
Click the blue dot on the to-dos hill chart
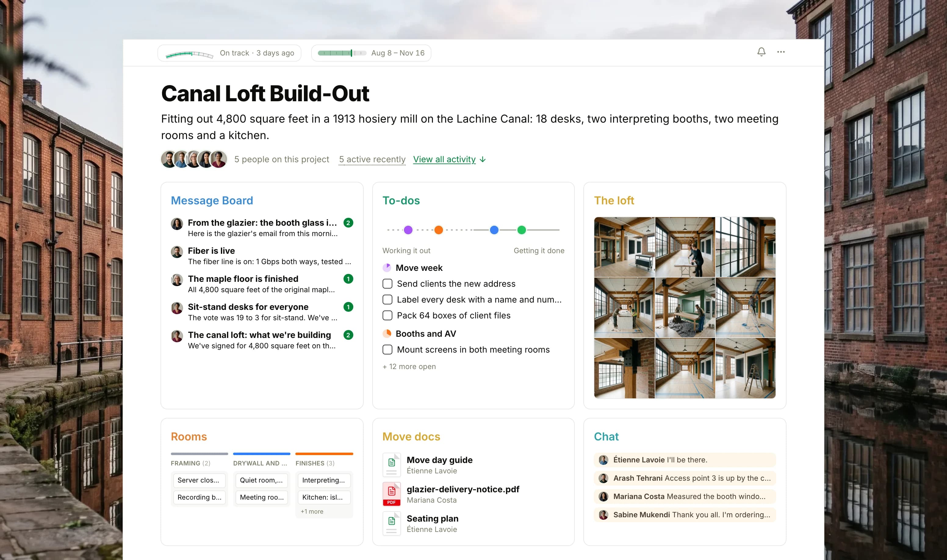pyautogui.click(x=494, y=230)
